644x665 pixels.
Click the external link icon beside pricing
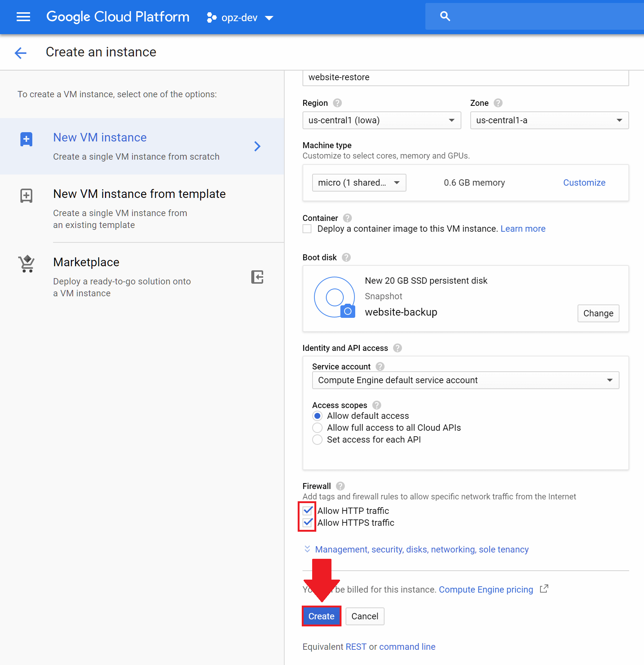[x=544, y=589]
